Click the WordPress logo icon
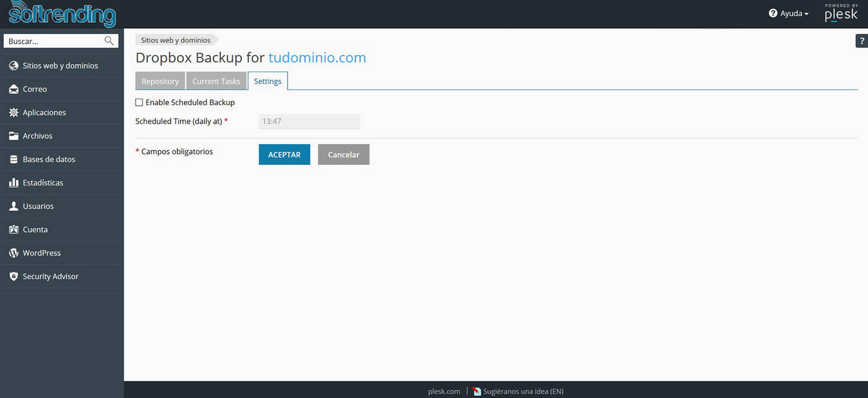Viewport: 868px width, 398px height. 14,253
